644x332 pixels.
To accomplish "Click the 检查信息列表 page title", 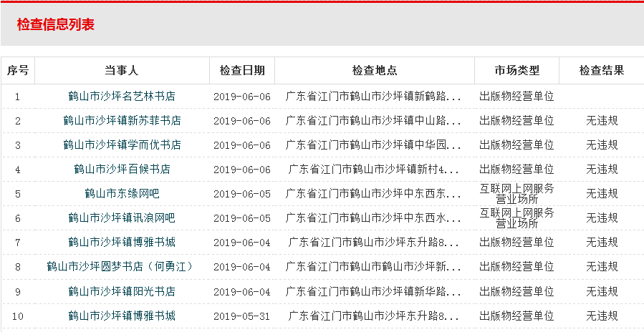I will (x=56, y=24).
